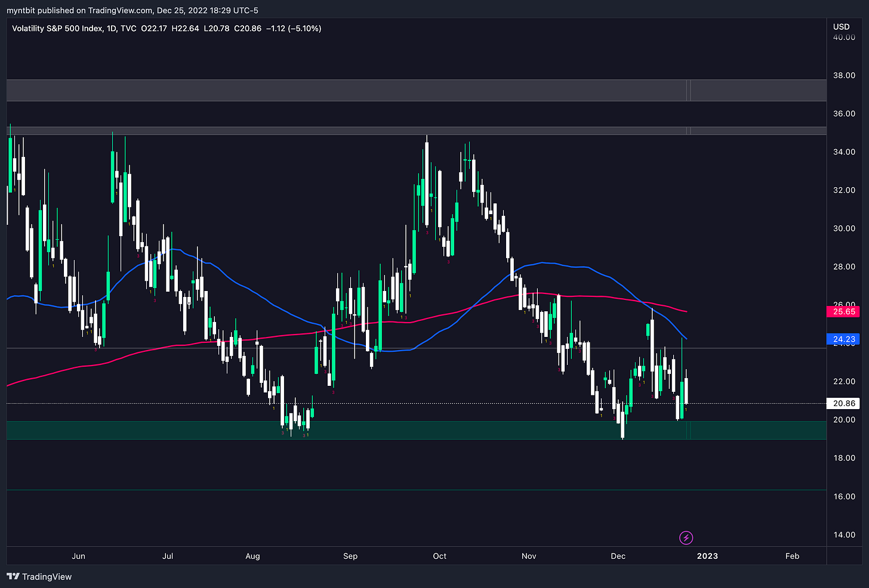
Task: Click the Sep label on time axis
Action: coord(350,556)
